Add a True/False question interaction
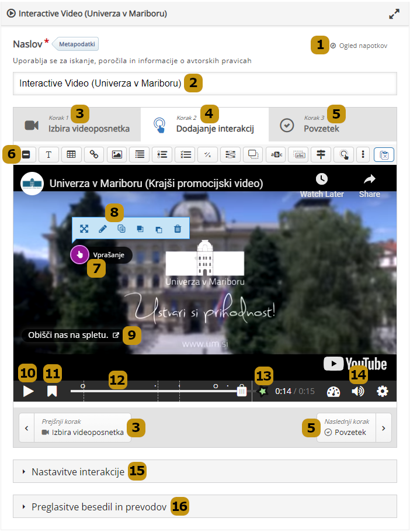The width and height of the screenshot is (410, 532). pyautogui.click(x=208, y=155)
